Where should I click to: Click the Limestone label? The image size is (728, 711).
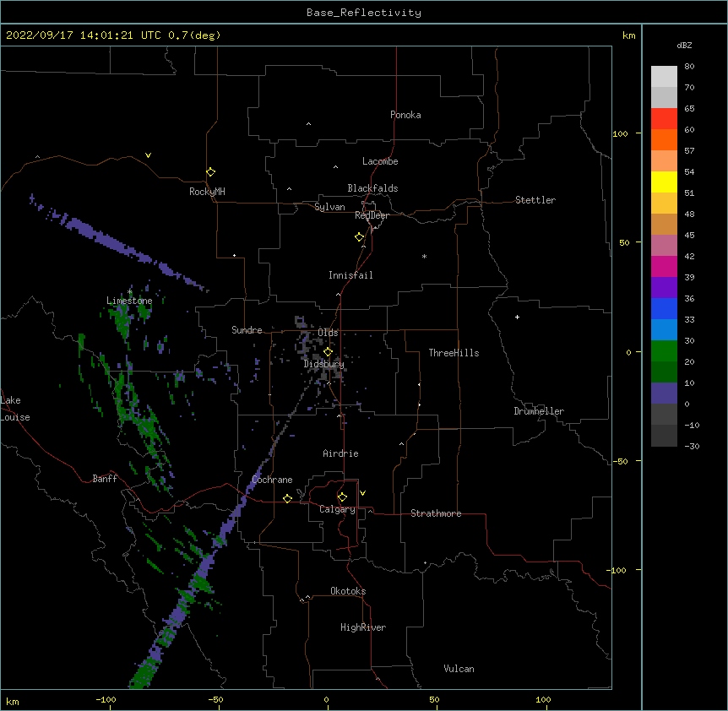click(x=129, y=301)
